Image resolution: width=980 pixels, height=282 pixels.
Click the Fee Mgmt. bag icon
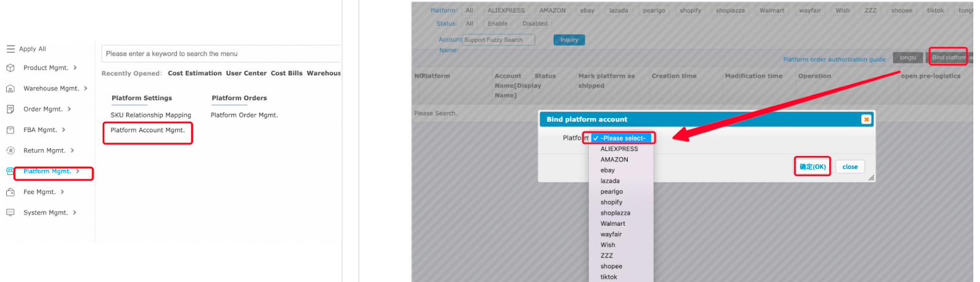(x=10, y=192)
